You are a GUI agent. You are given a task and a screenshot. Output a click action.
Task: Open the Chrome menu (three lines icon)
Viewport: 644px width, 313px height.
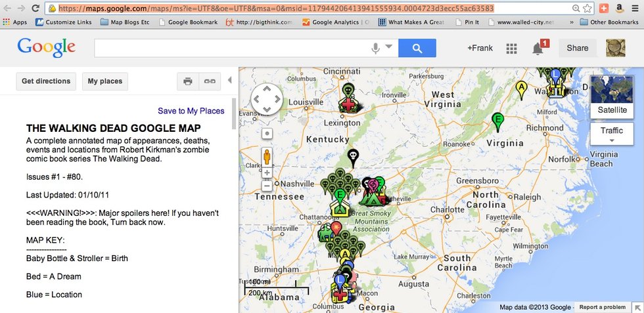point(635,9)
